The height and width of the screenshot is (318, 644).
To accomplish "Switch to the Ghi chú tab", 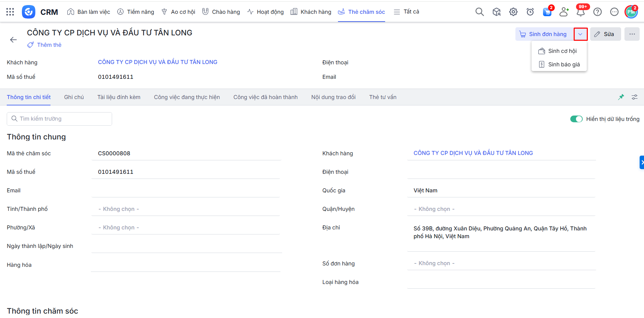I will pos(74,97).
